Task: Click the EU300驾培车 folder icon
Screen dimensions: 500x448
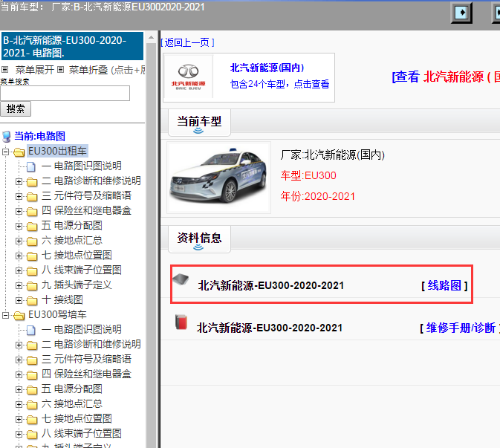Action: (19, 316)
